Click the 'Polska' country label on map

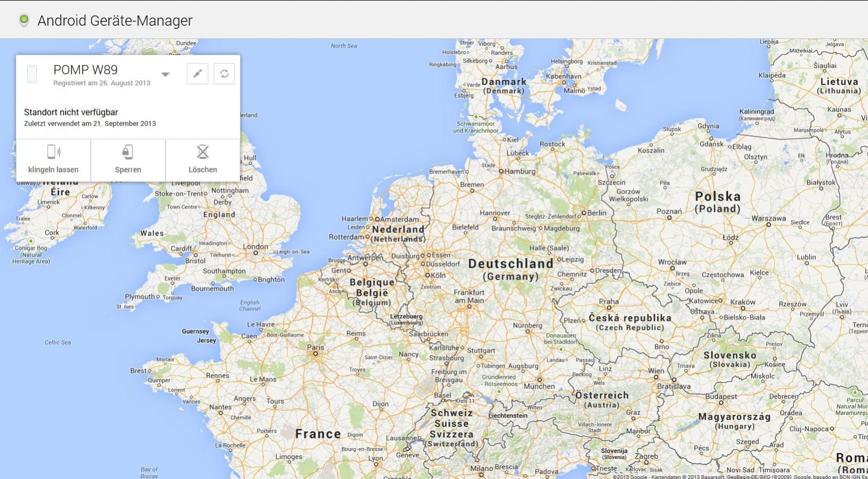(718, 197)
